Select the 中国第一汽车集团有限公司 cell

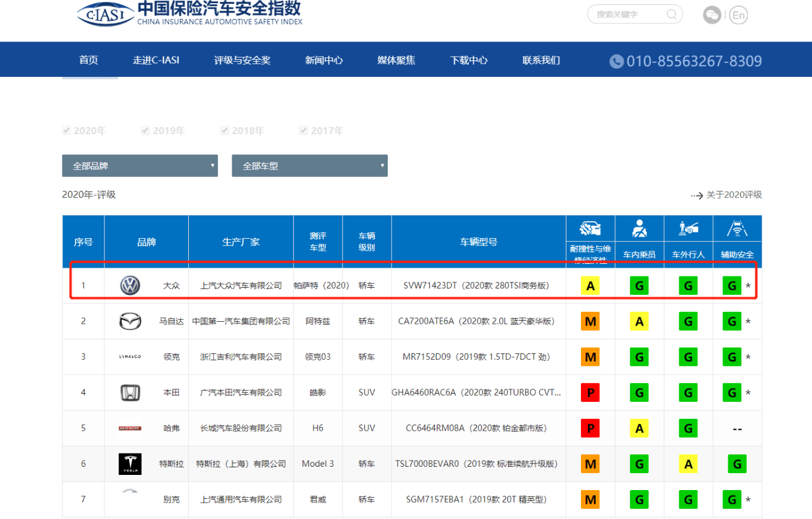[241, 321]
